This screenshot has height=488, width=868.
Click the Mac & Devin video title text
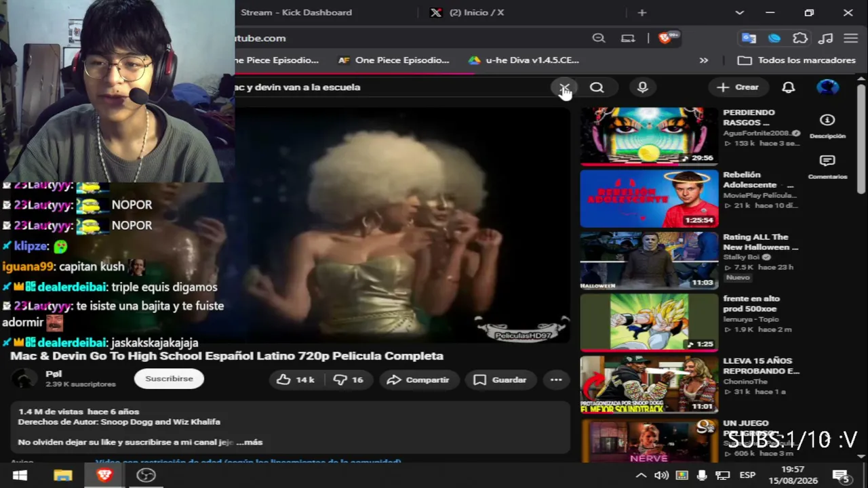click(226, 357)
